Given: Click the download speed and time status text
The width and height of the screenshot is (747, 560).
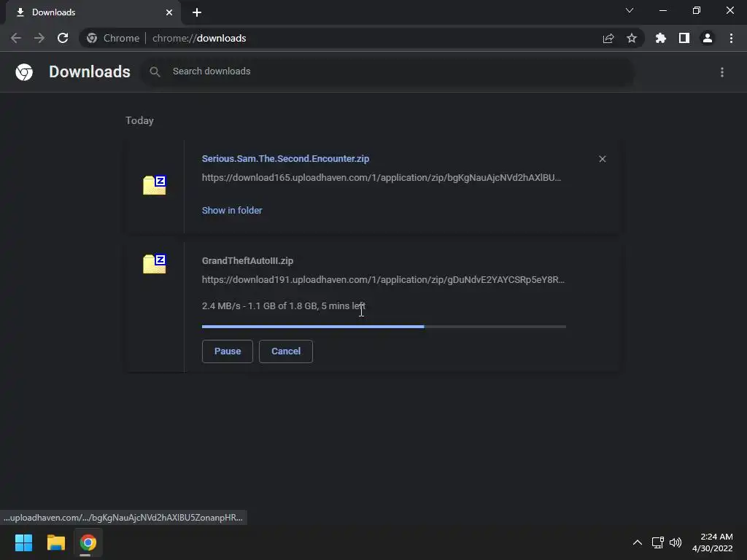Looking at the screenshot, I should (284, 306).
